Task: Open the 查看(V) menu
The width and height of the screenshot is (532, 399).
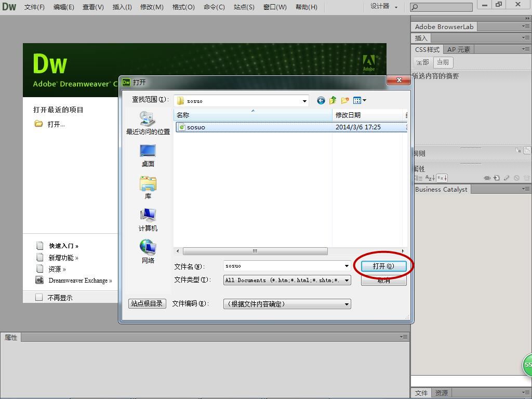Action: (94, 7)
